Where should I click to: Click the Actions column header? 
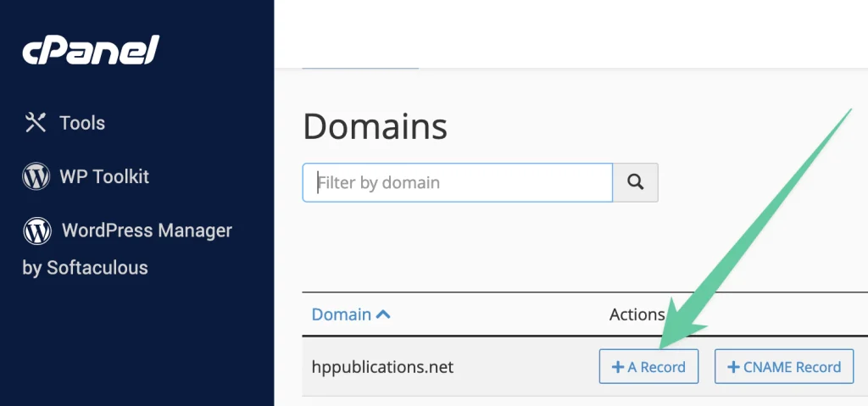click(637, 314)
